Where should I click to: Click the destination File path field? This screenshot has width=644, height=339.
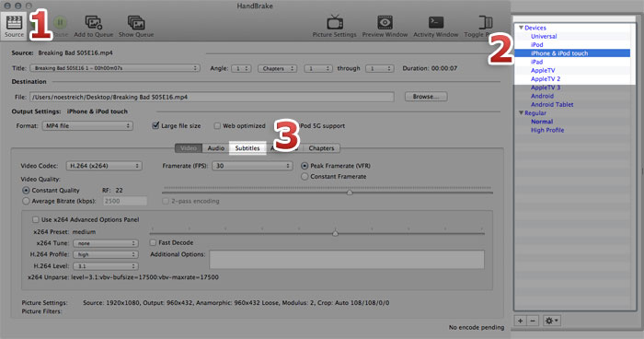212,97
